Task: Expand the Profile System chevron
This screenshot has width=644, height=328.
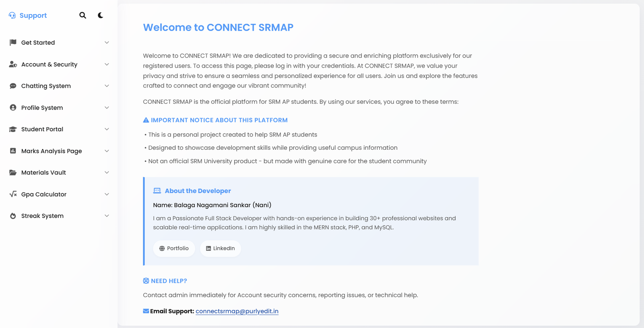Action: pos(107,107)
